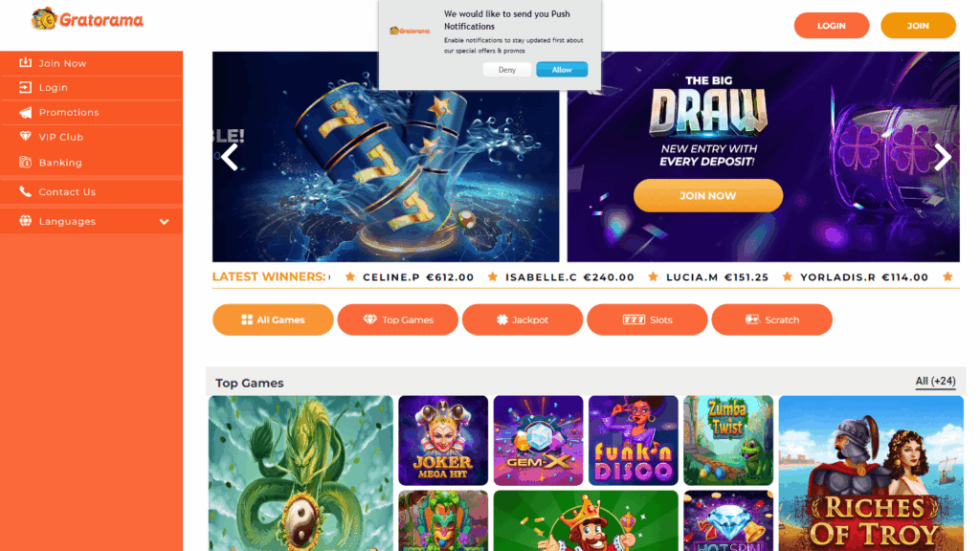Screen dimensions: 980x551
Task: Advance to next banner slide arrow
Action: pyautogui.click(x=942, y=157)
